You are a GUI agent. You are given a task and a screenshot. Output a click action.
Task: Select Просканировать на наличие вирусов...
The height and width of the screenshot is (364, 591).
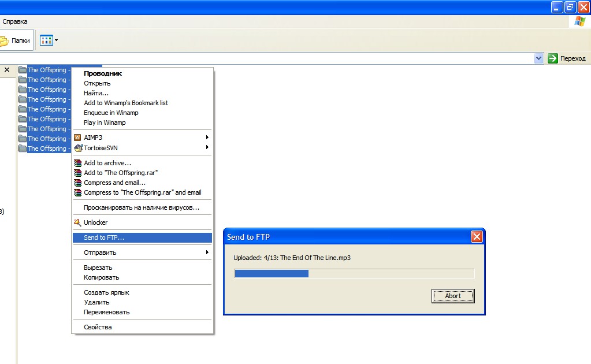coord(143,207)
